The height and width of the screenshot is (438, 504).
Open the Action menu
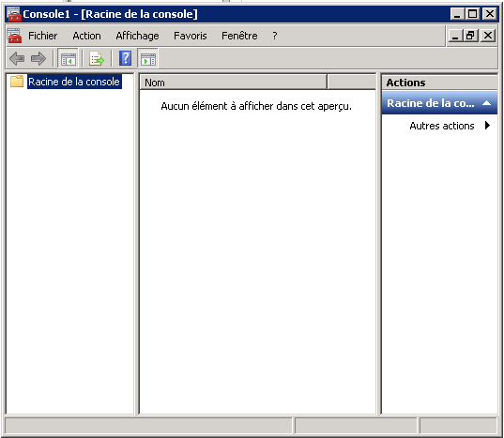86,36
